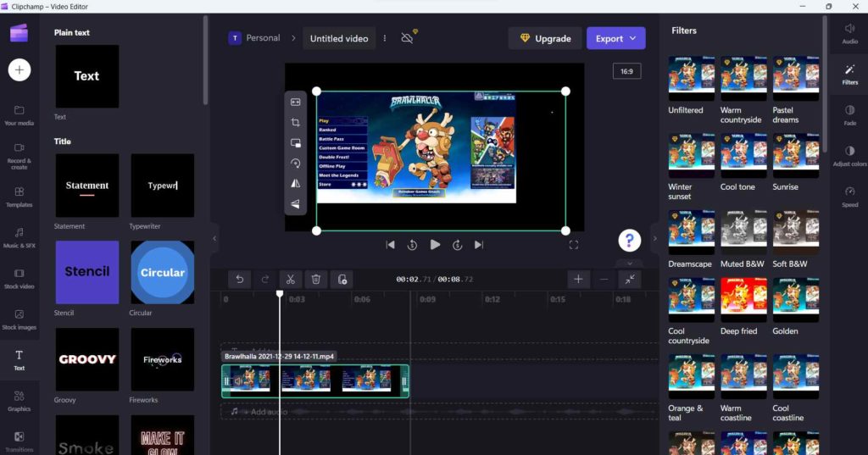Open the help question mark button
The width and height of the screenshot is (868, 455).
pyautogui.click(x=630, y=241)
